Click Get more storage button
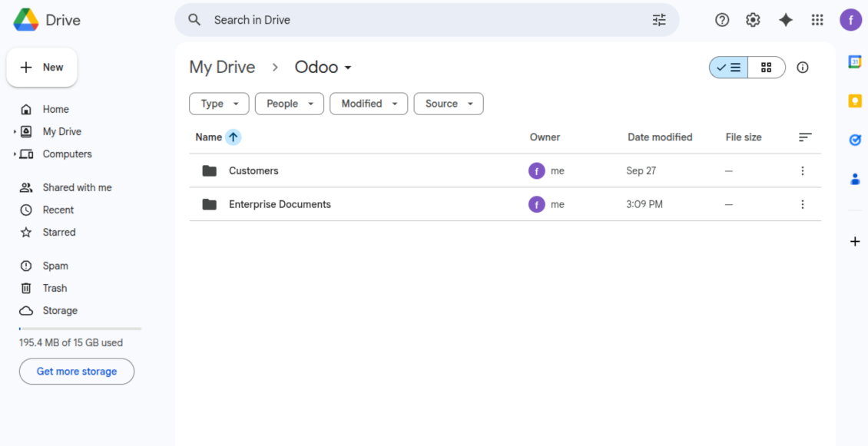 point(77,372)
